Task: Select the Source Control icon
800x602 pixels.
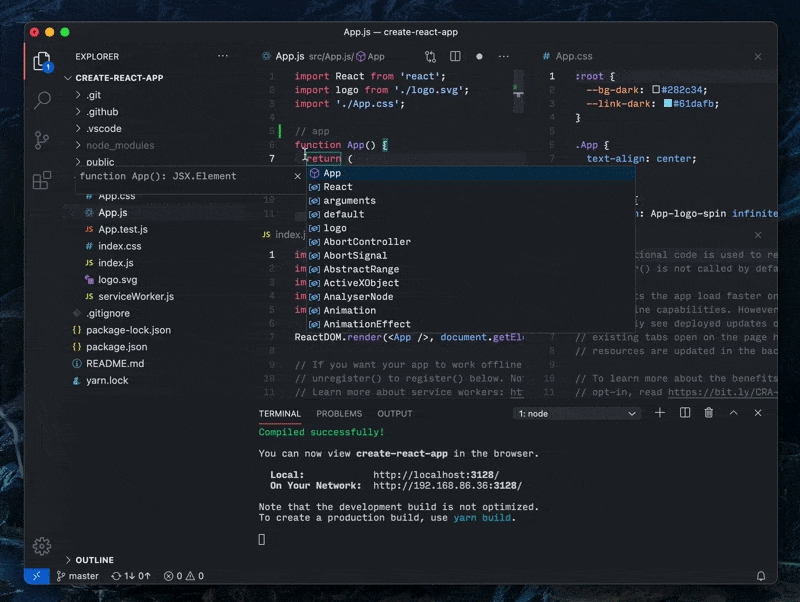Action: point(41,140)
